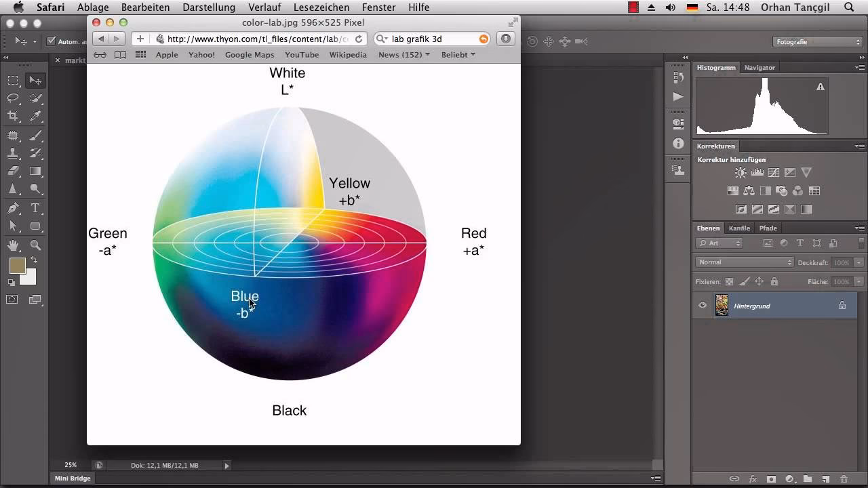The height and width of the screenshot is (488, 868).
Task: Select the Lasso tool
Action: (13, 98)
